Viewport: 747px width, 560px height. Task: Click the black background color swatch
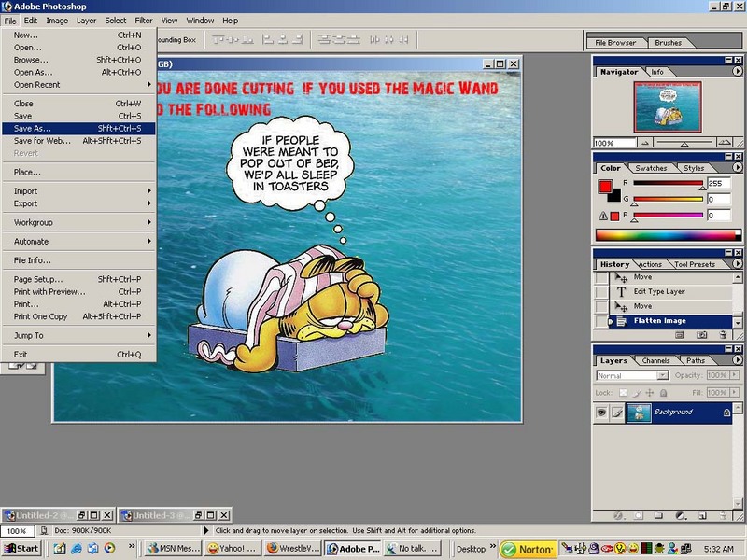(x=615, y=196)
